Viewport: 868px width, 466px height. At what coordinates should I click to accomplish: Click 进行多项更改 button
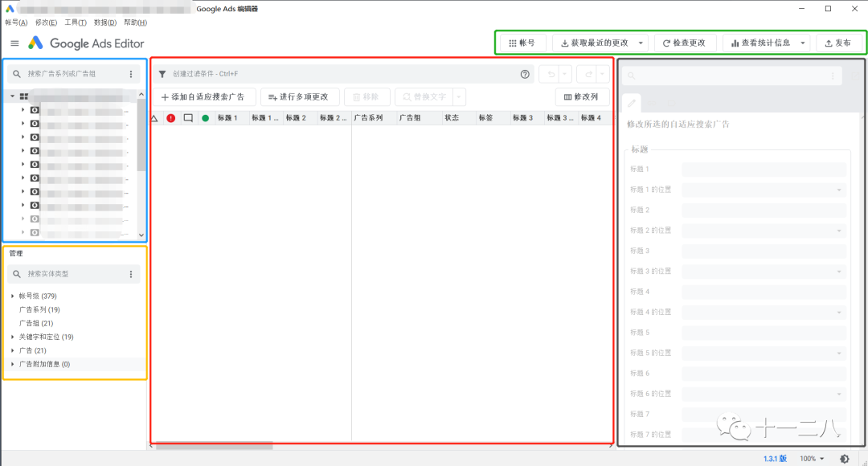(299, 97)
